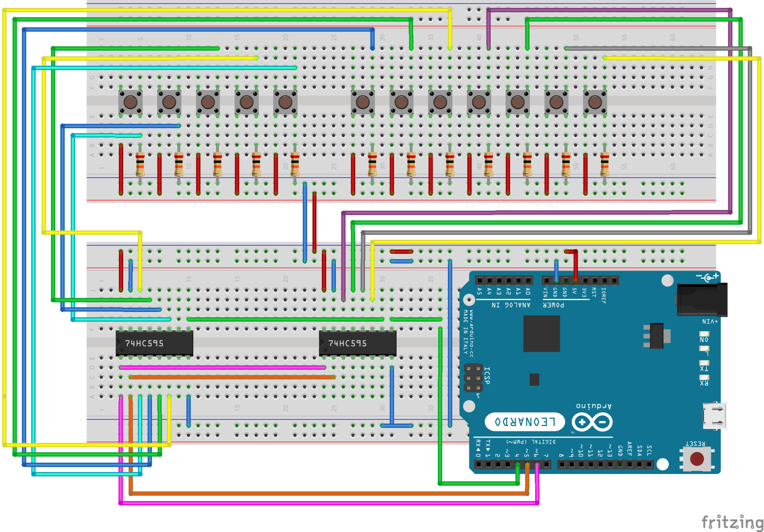Click the LEONARDO label on the board

[525, 422]
